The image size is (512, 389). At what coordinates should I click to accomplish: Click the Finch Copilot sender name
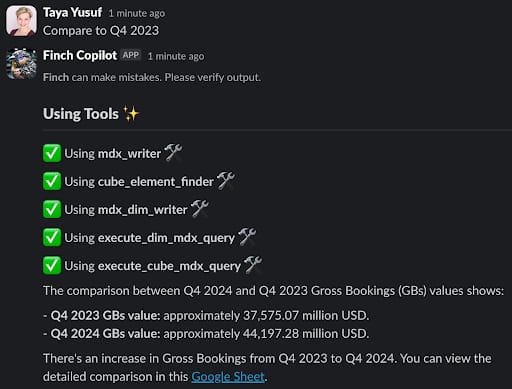(x=80, y=55)
